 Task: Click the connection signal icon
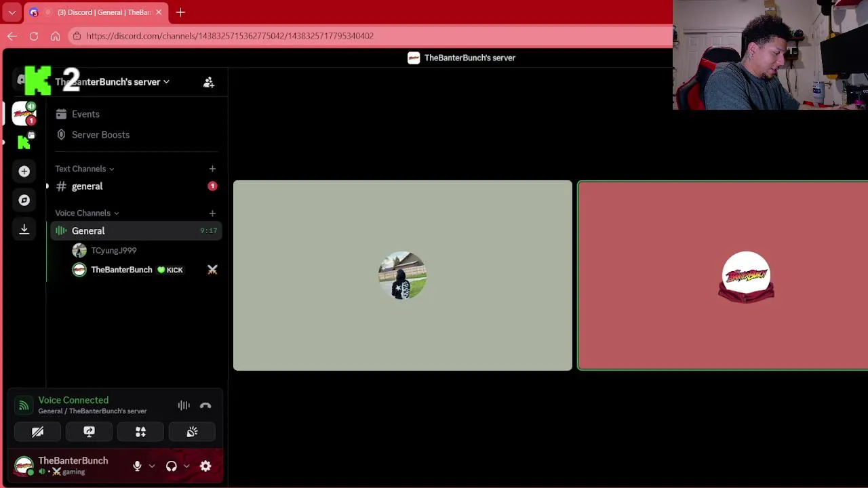24,405
